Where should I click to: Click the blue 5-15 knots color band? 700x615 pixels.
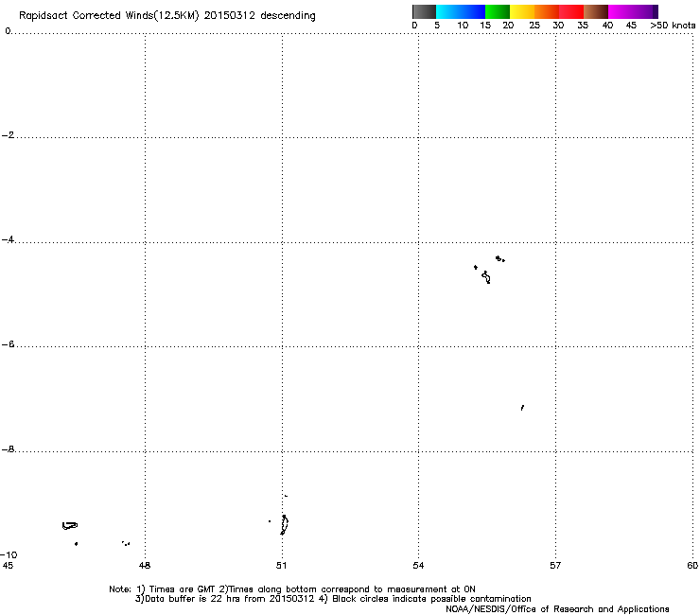point(461,11)
